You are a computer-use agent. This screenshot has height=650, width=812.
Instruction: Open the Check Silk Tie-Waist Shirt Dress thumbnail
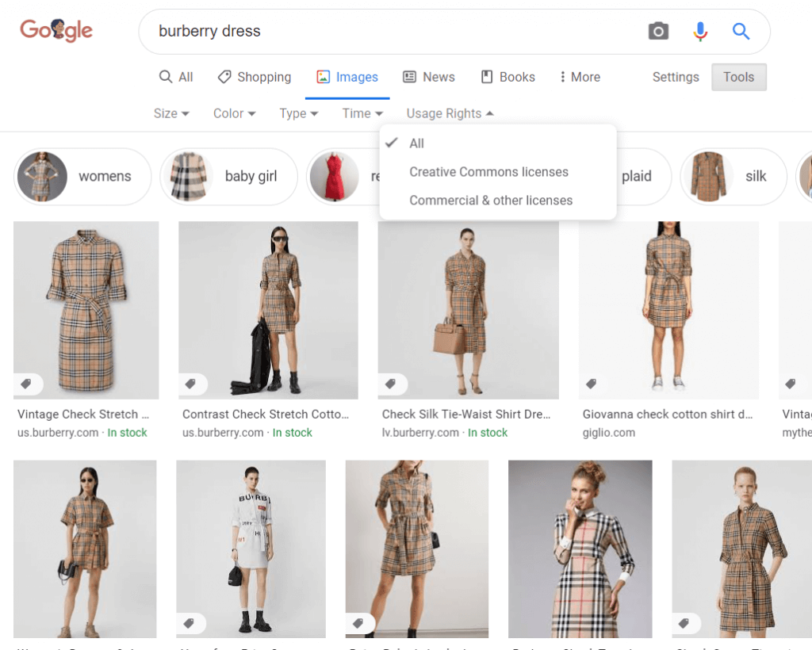468,310
